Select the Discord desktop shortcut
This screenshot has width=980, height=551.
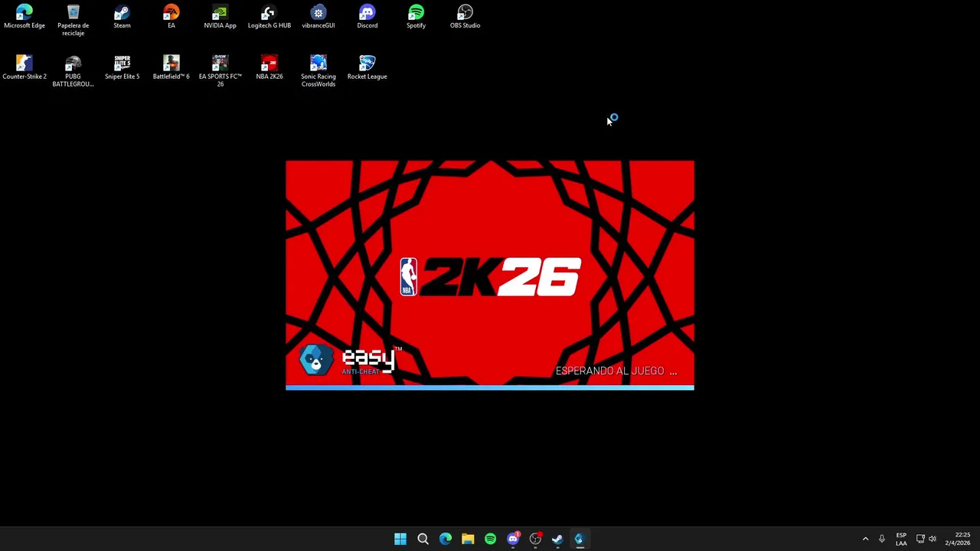[x=367, y=17]
